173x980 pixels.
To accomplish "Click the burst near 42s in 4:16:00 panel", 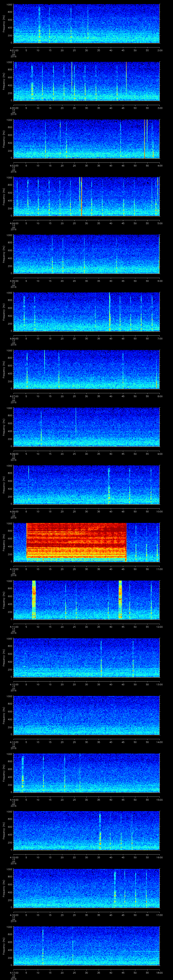I will tap(115, 888).
